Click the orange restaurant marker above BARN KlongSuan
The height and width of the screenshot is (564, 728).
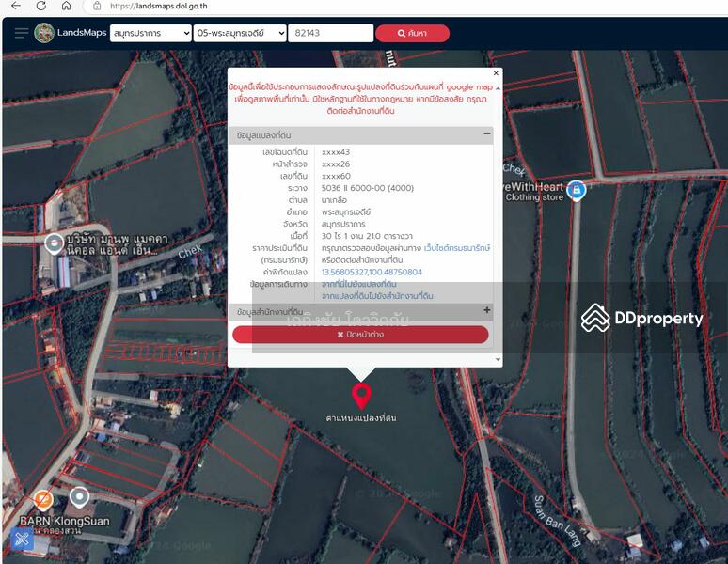(43, 500)
